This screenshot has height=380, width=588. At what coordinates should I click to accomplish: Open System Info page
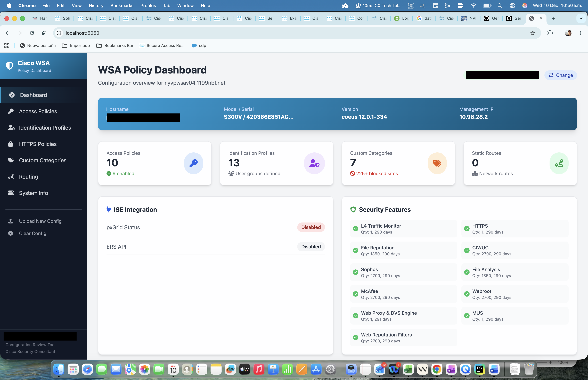point(44,193)
